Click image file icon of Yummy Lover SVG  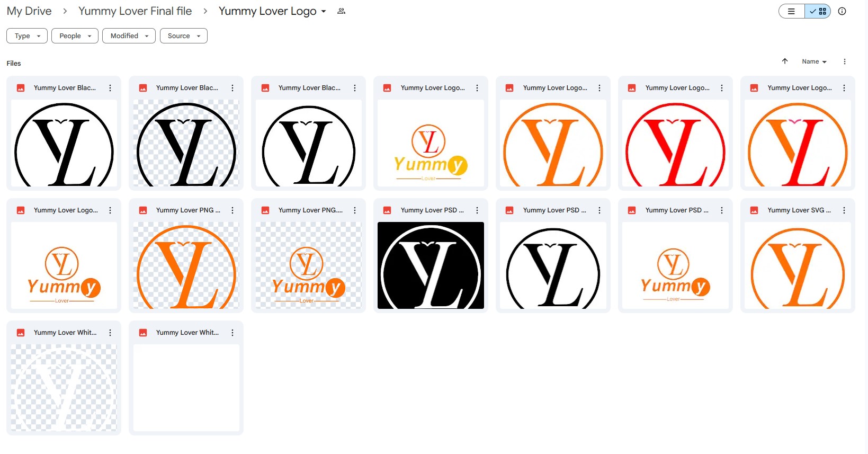[x=754, y=210]
